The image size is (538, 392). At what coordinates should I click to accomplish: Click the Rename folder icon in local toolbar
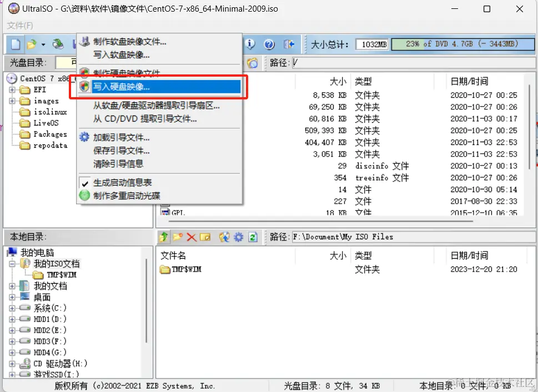pos(205,237)
